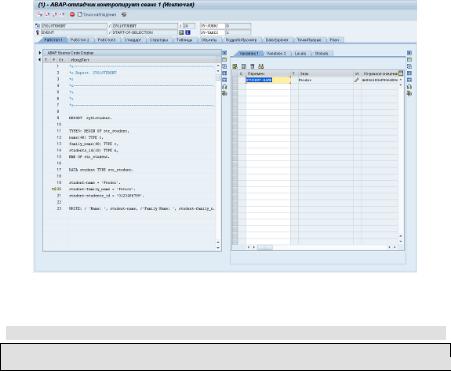This screenshot has width=451, height=371.
Task: Click the highlighted variable name cell
Action: [x=268, y=80]
